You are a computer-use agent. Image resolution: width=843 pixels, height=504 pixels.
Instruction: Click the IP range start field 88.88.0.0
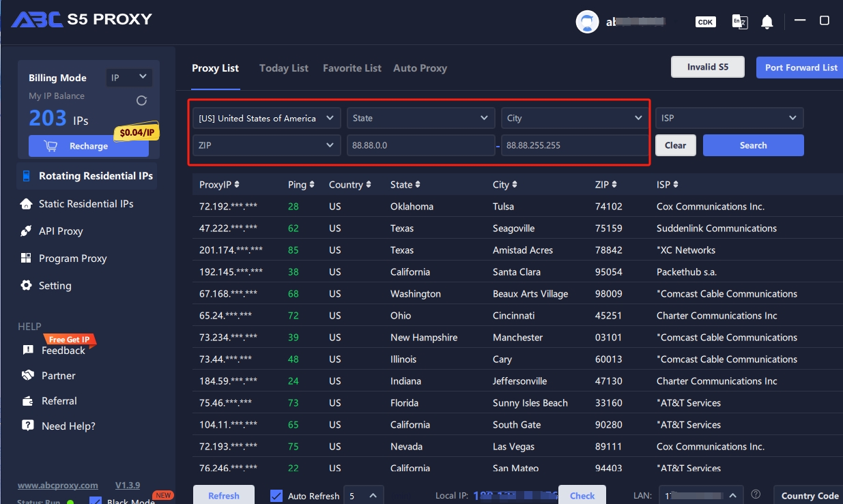pyautogui.click(x=420, y=145)
